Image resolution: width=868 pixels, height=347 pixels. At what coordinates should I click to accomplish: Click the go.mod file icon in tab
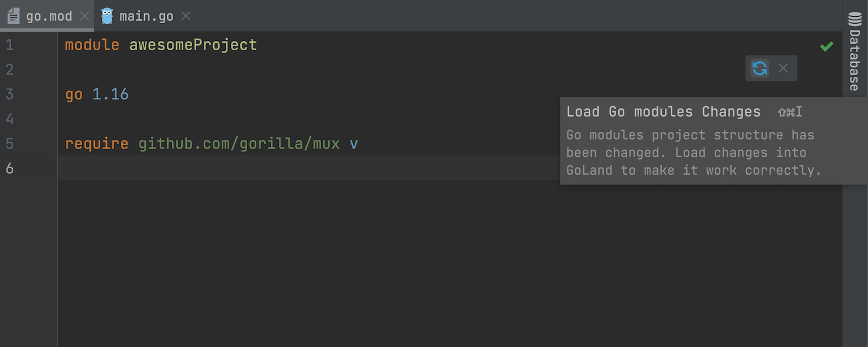click(x=13, y=16)
